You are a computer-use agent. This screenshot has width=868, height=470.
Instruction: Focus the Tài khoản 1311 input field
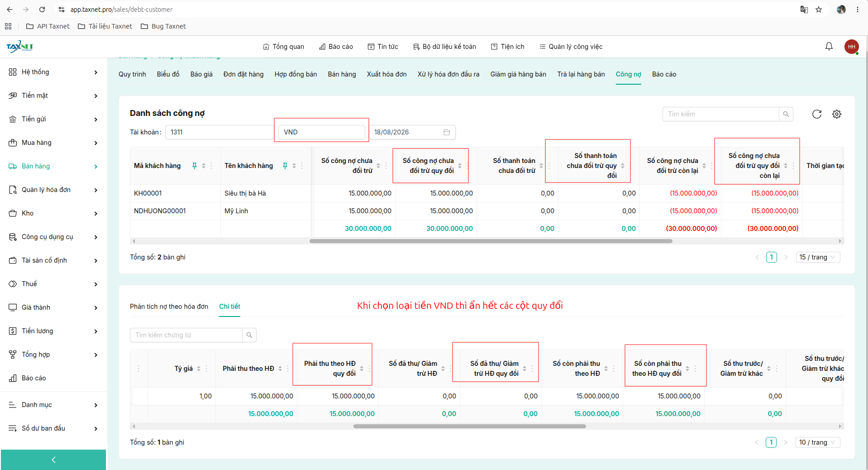[x=219, y=132]
